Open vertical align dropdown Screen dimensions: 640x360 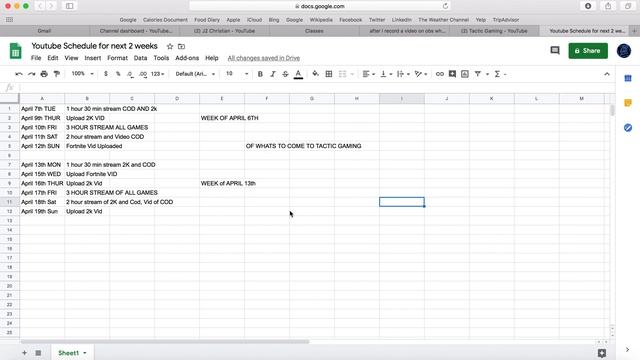point(386,74)
